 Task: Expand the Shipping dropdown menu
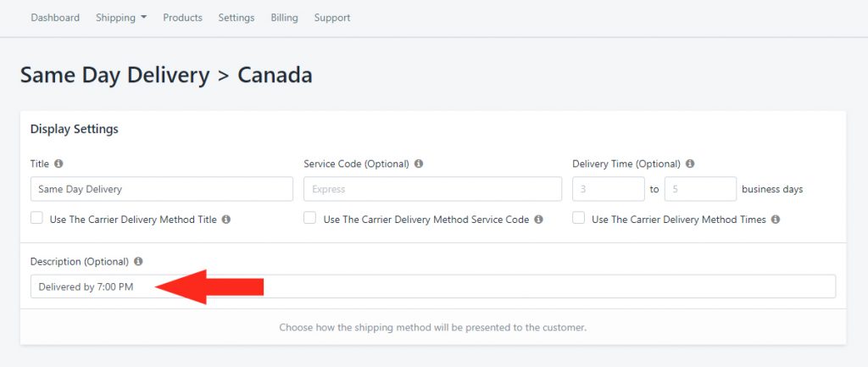point(121,18)
